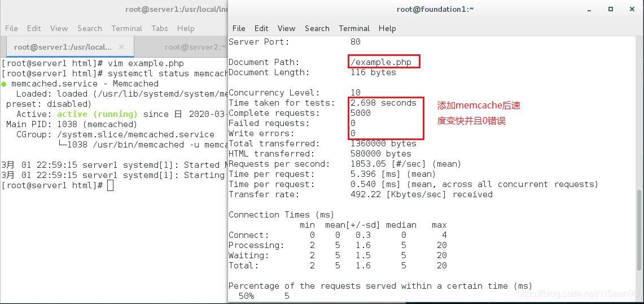The width and height of the screenshot is (644, 304).
Task: Click the 'Connect:' row label
Action: [249, 235]
